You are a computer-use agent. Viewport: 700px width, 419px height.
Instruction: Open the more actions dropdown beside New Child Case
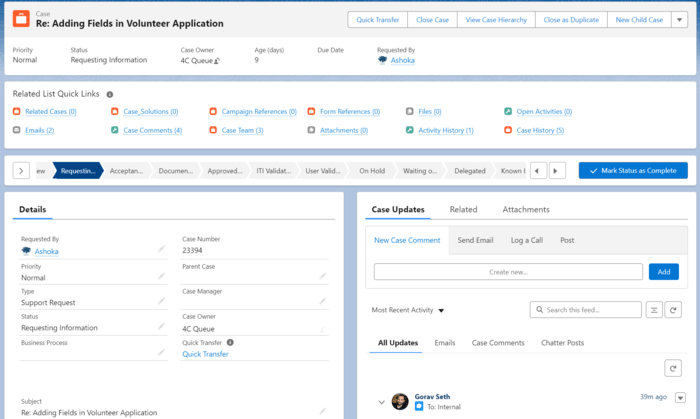(x=680, y=20)
